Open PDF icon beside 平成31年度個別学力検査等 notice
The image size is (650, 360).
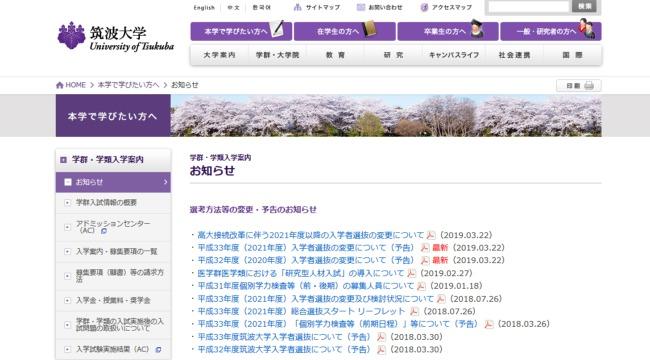[x=421, y=286]
